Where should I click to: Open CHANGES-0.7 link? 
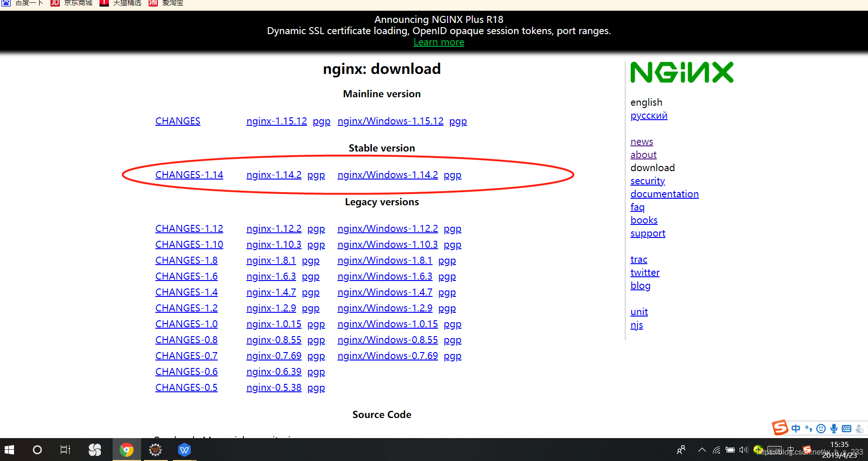(186, 356)
